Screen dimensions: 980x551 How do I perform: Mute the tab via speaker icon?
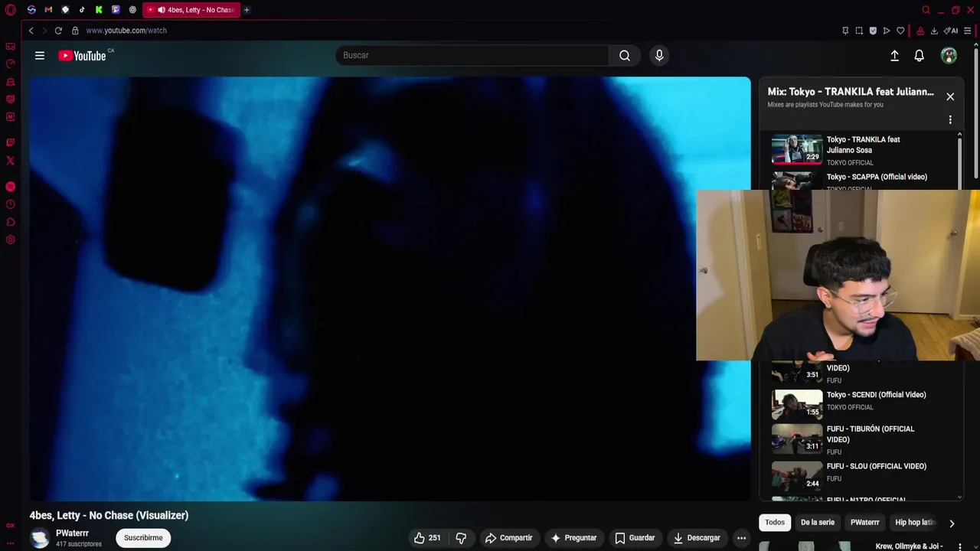162,10
